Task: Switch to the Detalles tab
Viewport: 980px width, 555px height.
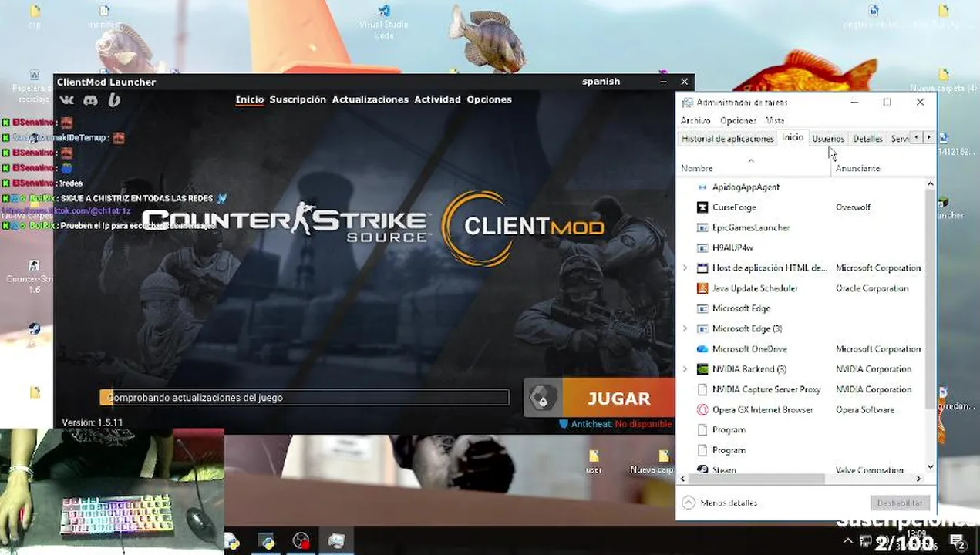Action: click(x=867, y=139)
